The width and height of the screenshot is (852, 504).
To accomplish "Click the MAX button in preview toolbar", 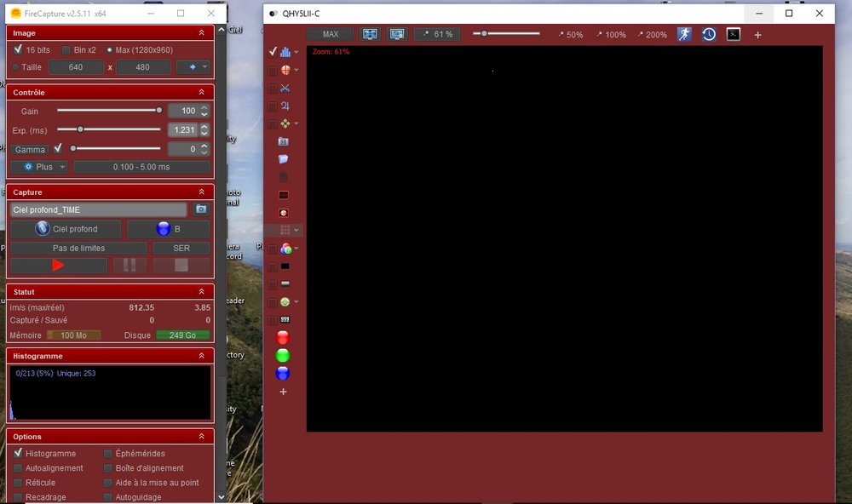I will pyautogui.click(x=331, y=34).
